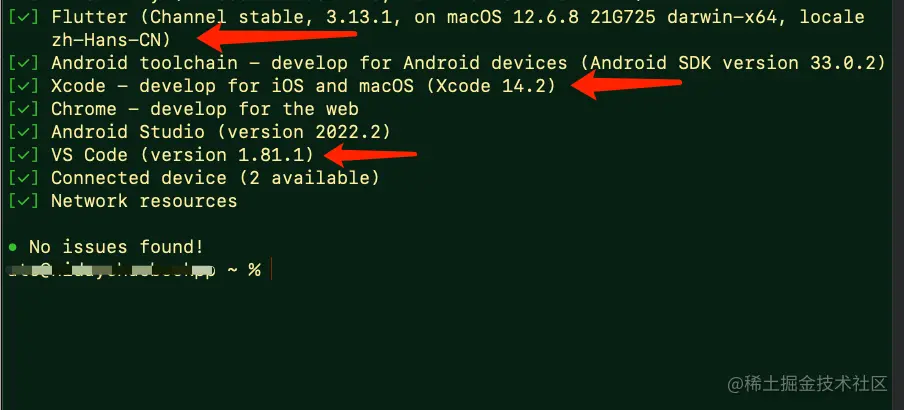This screenshot has width=904, height=410.
Task: Click the text 'Xcode 14.2'
Action: [489, 86]
